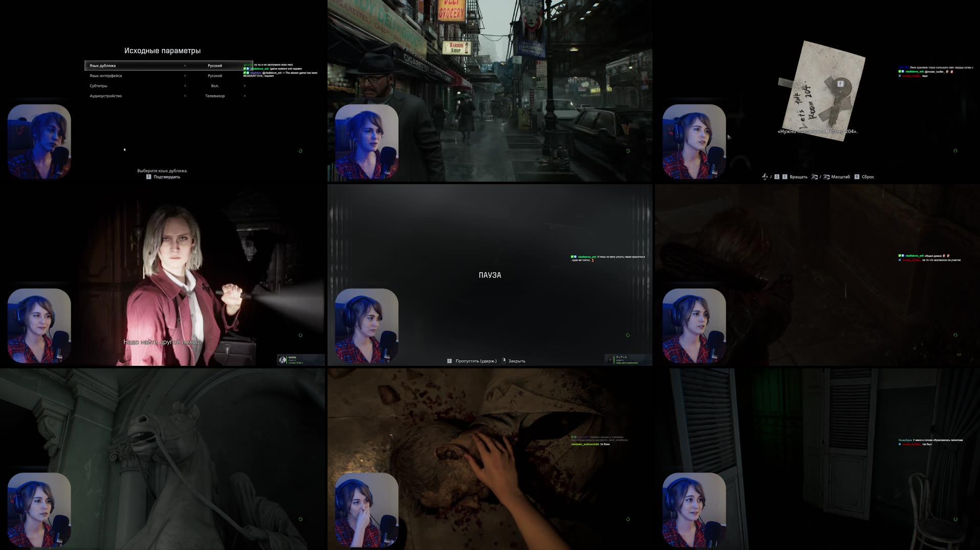Click the right arrow next to Телевизор

(245, 96)
